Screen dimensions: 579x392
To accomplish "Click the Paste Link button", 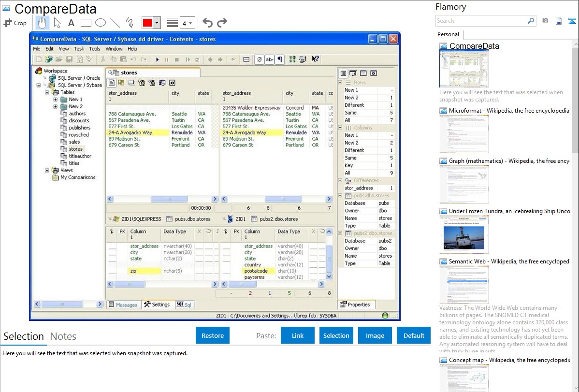I will coord(298,335).
